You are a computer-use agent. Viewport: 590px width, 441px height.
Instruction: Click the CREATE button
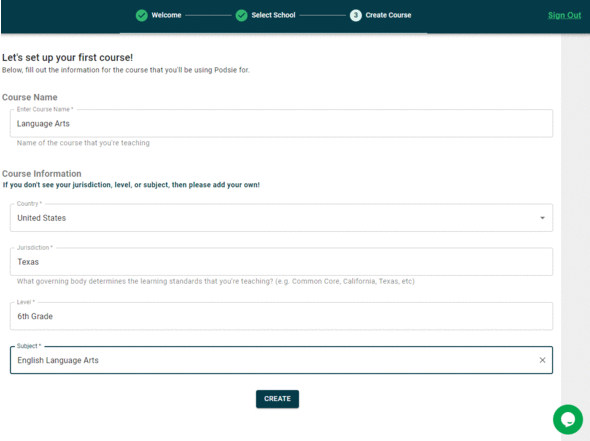point(277,399)
